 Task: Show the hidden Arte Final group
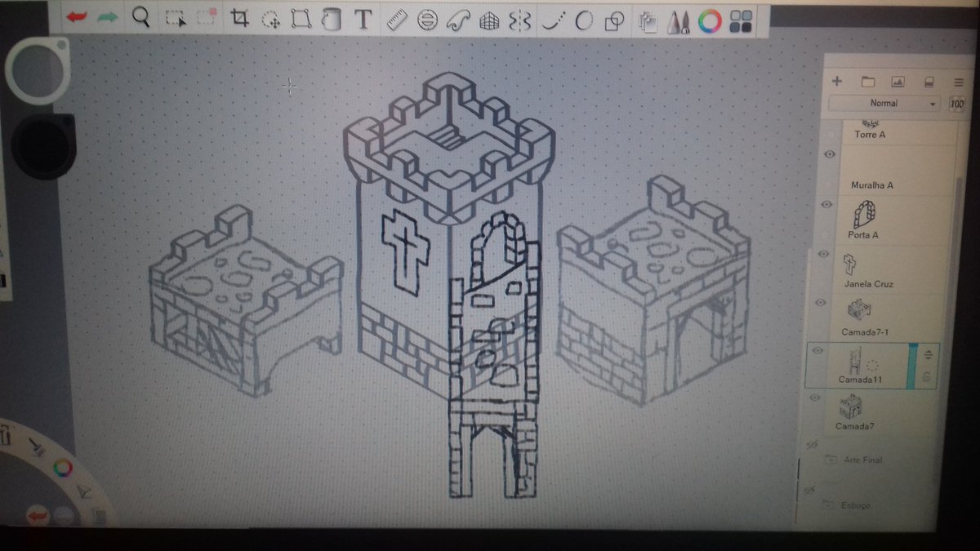811,446
